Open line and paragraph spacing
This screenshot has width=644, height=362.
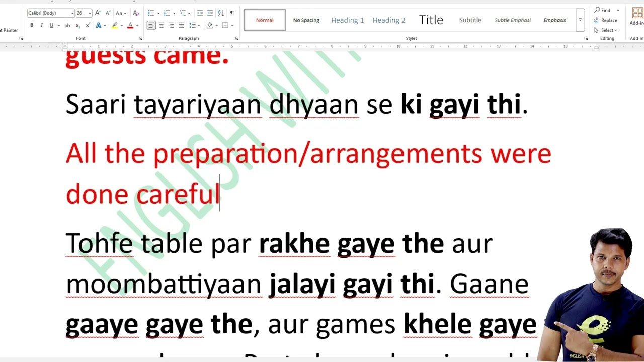[192, 25]
